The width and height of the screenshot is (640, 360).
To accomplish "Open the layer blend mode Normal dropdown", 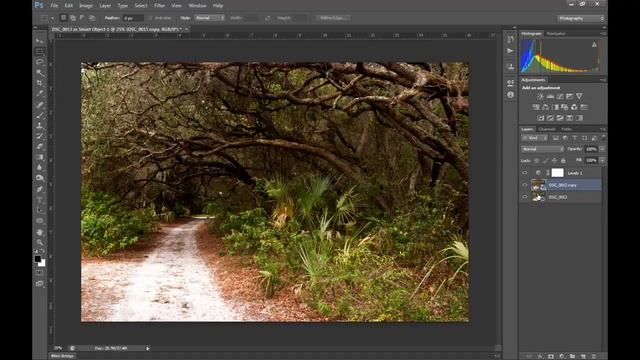I will click(542, 149).
